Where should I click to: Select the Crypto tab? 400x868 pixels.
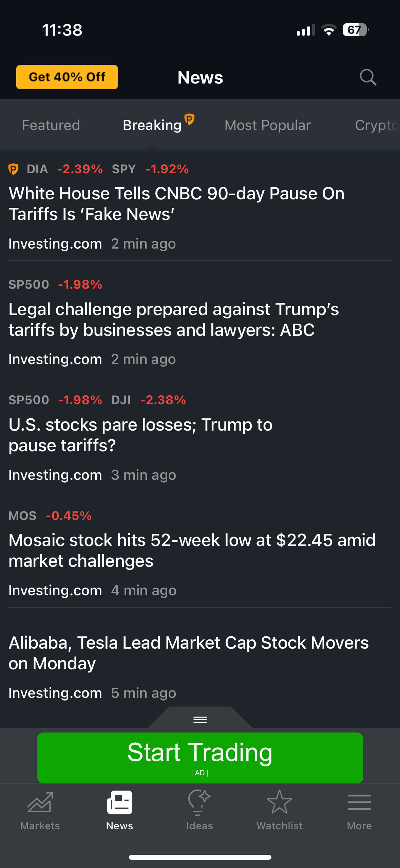[x=376, y=125]
